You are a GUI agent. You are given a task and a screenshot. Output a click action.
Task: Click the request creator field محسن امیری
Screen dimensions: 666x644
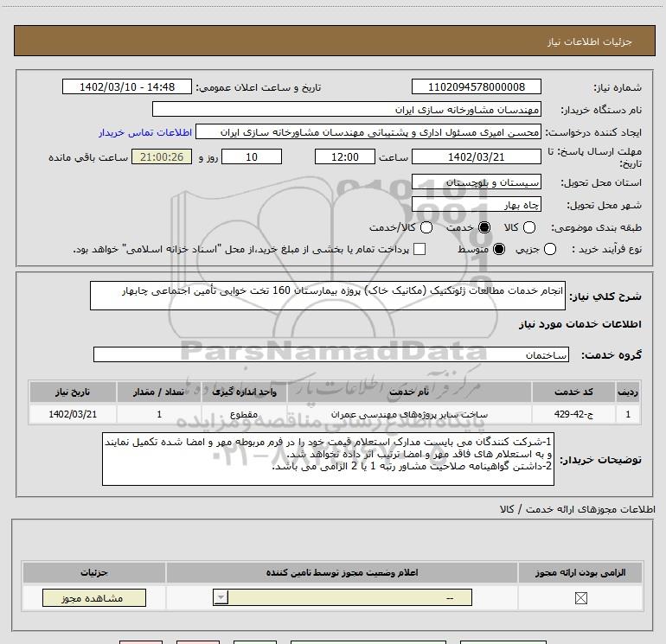click(368, 132)
